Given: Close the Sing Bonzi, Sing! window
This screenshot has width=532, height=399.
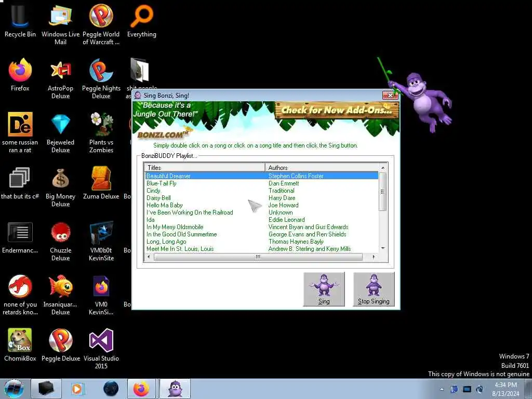Looking at the screenshot, I should [x=390, y=96].
